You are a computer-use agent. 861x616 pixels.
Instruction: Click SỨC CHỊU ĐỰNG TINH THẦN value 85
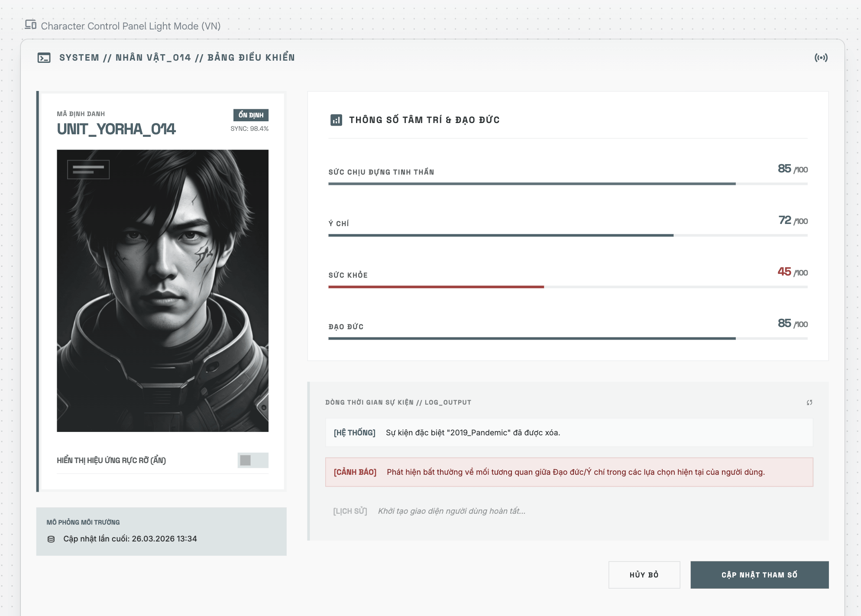(x=792, y=169)
